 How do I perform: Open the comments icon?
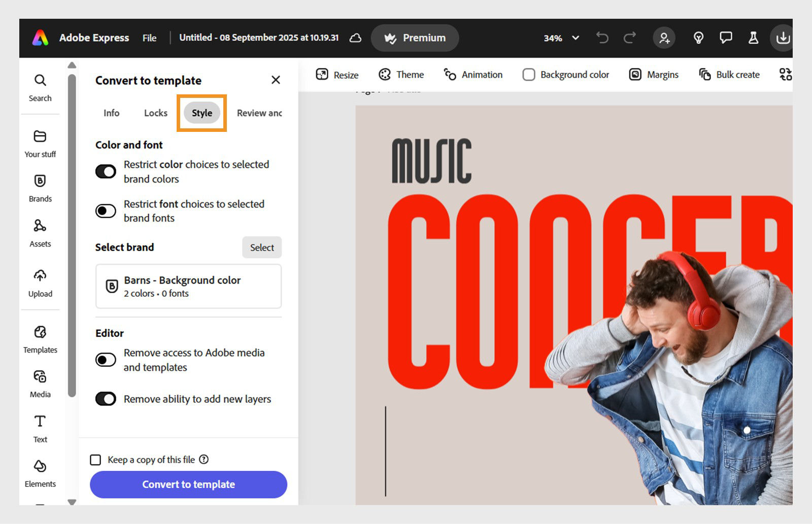click(x=726, y=38)
